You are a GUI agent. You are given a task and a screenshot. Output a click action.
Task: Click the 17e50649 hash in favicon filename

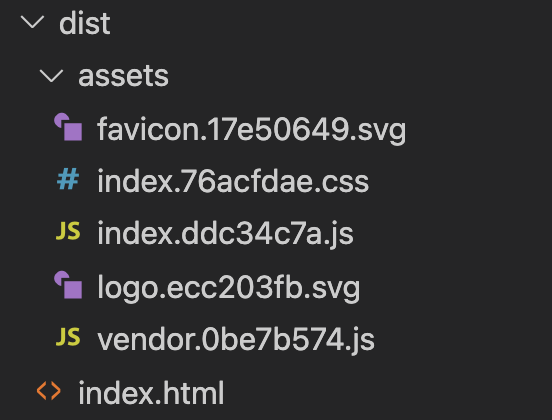click(x=278, y=130)
